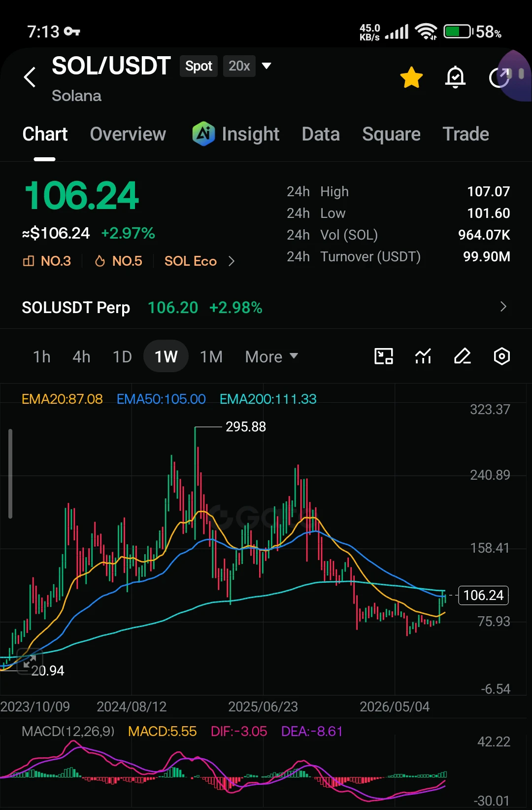Open SOLUSDT Perp contract row
532x810 pixels.
point(266,307)
